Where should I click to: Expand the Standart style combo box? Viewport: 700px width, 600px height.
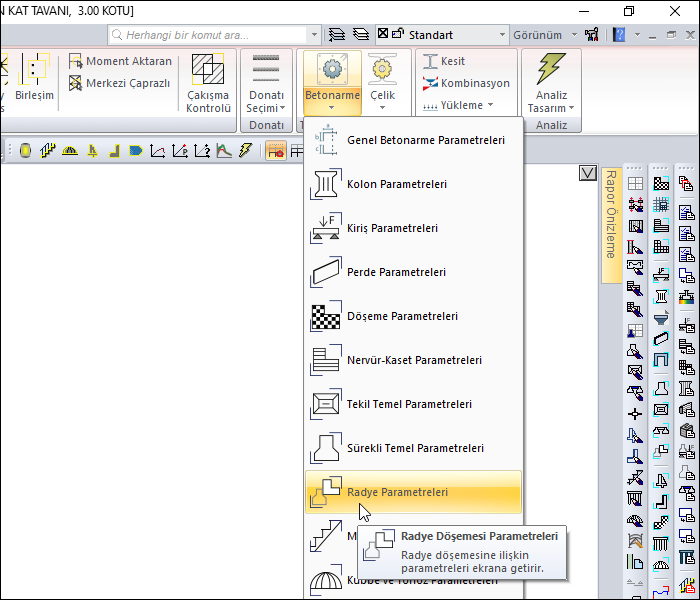[501, 35]
